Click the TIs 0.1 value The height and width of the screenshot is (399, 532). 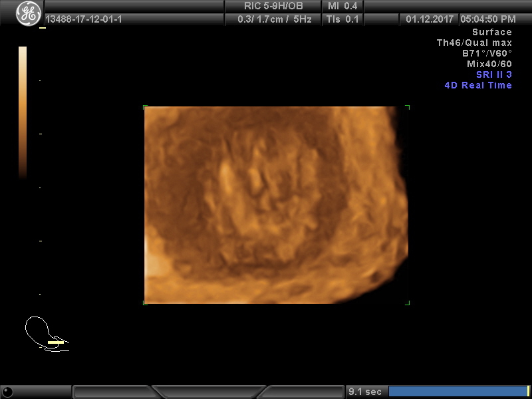coord(342,19)
